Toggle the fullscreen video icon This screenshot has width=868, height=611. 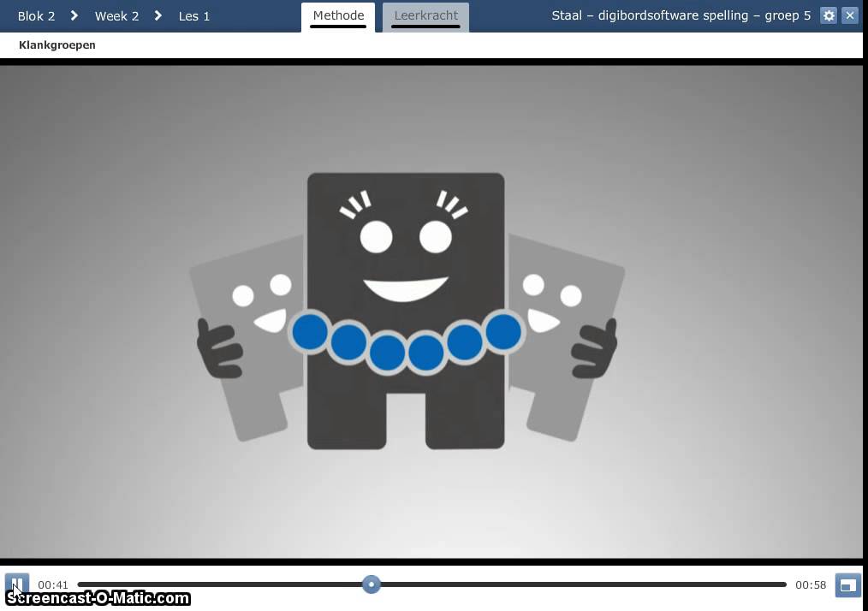tap(847, 585)
